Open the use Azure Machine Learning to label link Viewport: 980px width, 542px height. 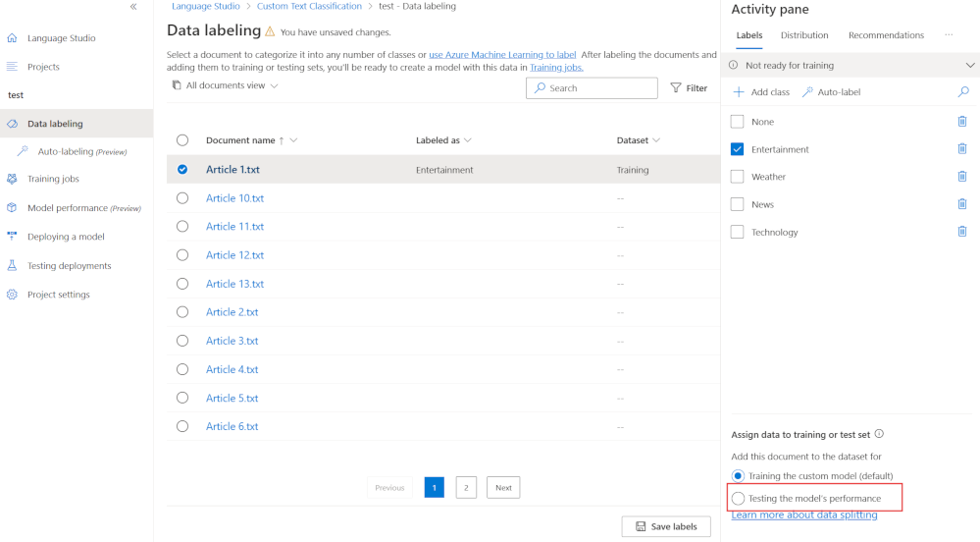pos(502,54)
